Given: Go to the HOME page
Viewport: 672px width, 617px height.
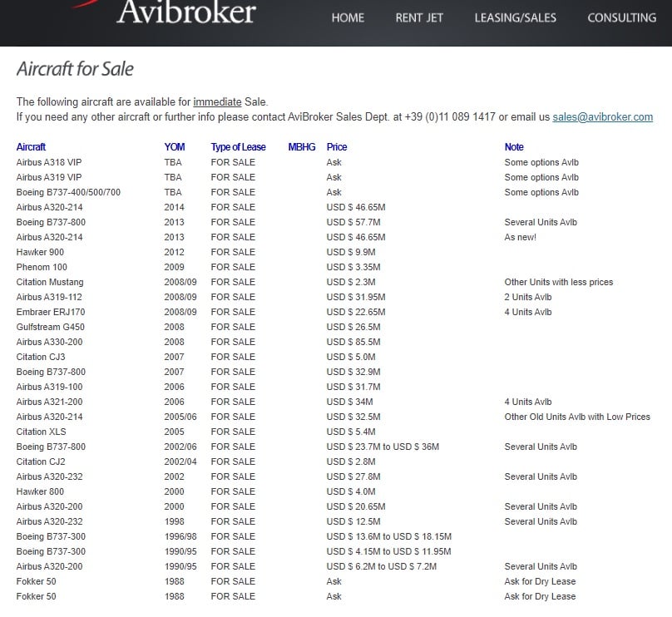Looking at the screenshot, I should tap(348, 17).
